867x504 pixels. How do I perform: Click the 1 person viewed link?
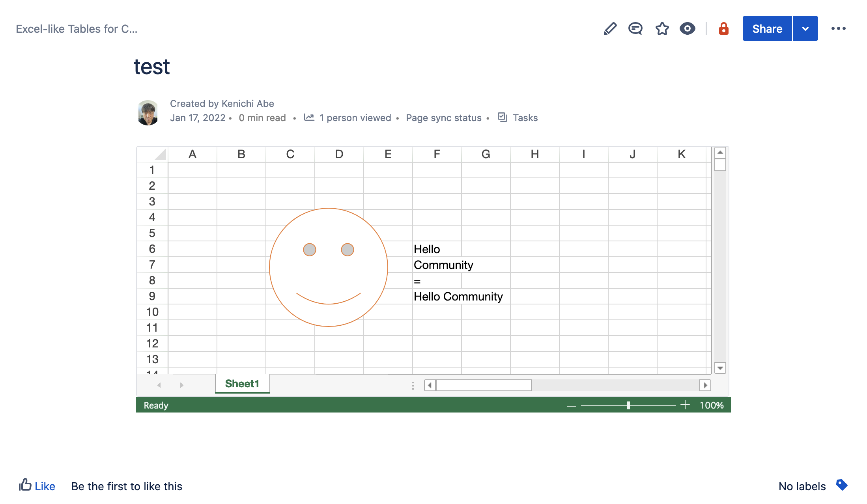coord(355,118)
